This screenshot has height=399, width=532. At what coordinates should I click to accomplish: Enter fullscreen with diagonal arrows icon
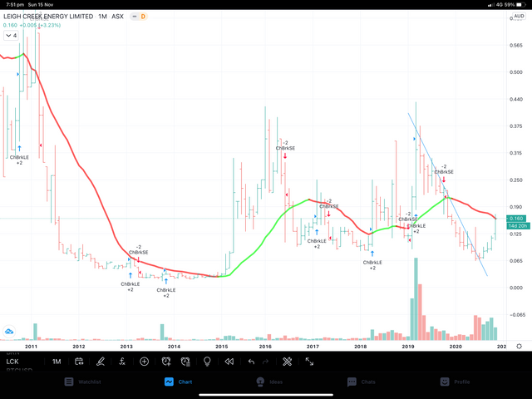pyautogui.click(x=309, y=362)
